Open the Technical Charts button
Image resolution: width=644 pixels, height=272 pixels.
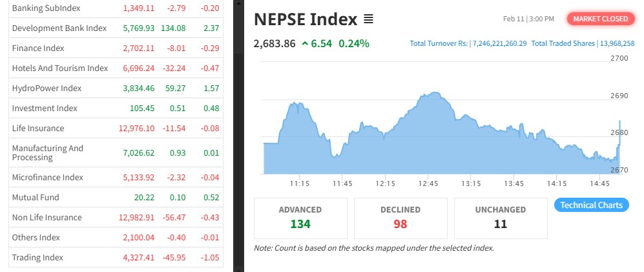point(591,205)
